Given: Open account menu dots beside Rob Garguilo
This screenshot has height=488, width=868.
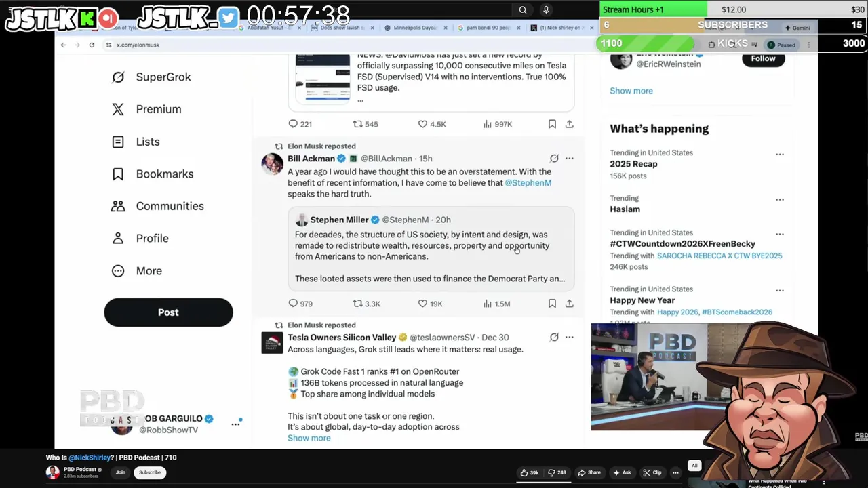Looking at the screenshot, I should point(235,424).
